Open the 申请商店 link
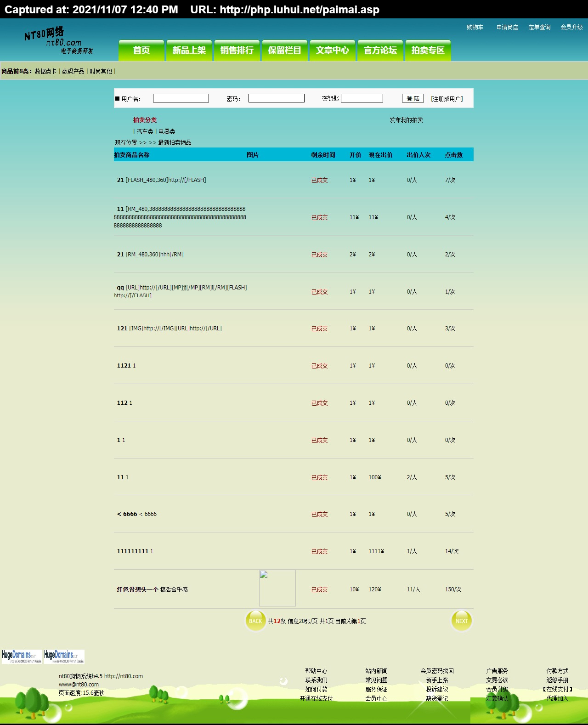 pos(508,28)
